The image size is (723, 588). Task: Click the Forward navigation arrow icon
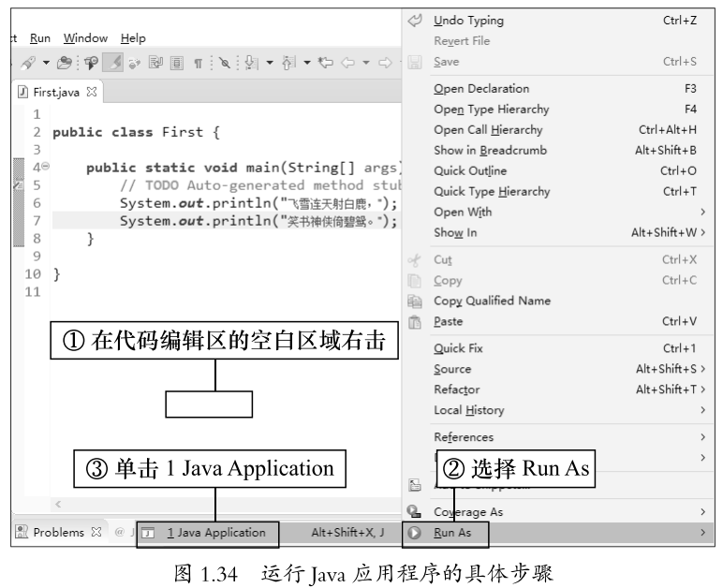[385, 62]
